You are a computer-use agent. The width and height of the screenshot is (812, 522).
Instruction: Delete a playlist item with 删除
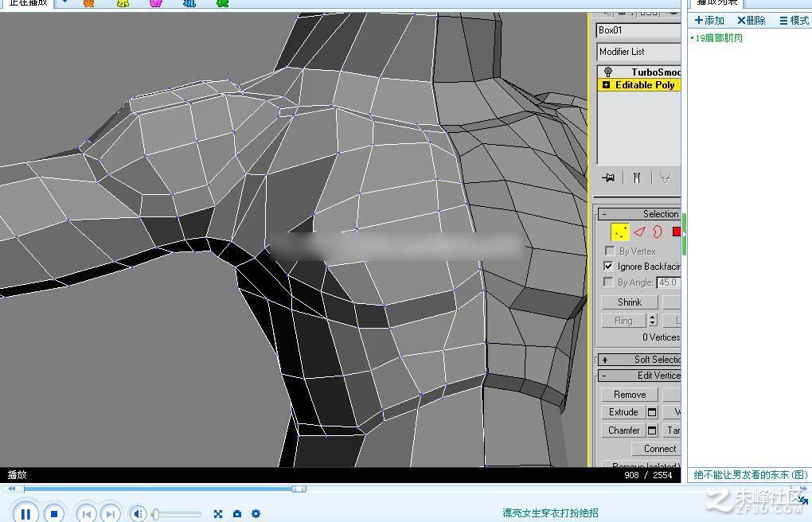click(x=751, y=20)
